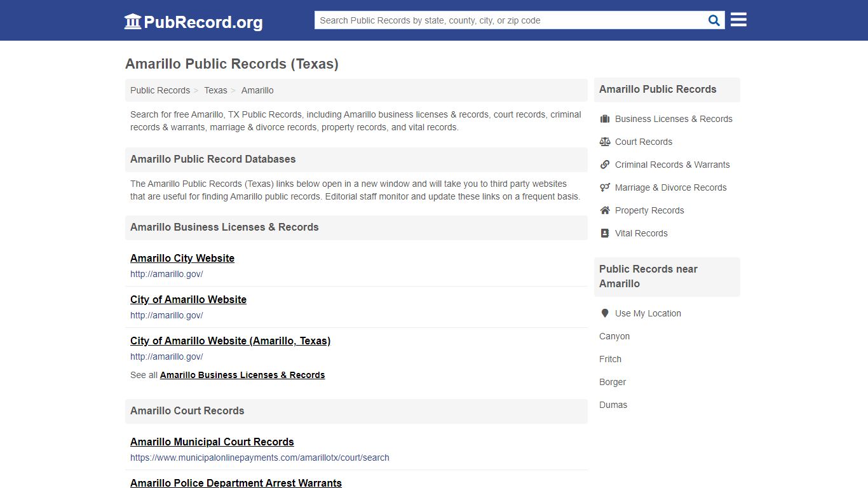Click the magnifying glass search icon
The width and height of the screenshot is (868, 488).
tap(714, 20)
